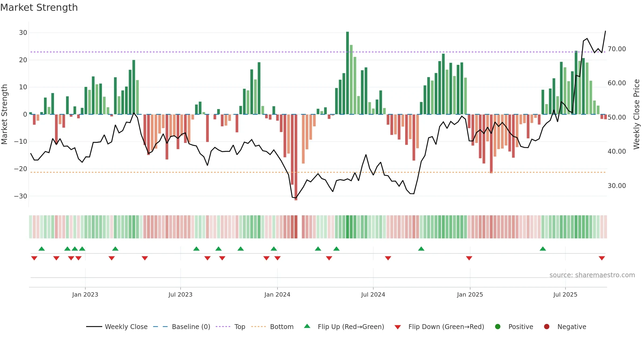The height and width of the screenshot is (362, 644).
Task: Click the Jul 2023 axis tick label
Action: [180, 294]
